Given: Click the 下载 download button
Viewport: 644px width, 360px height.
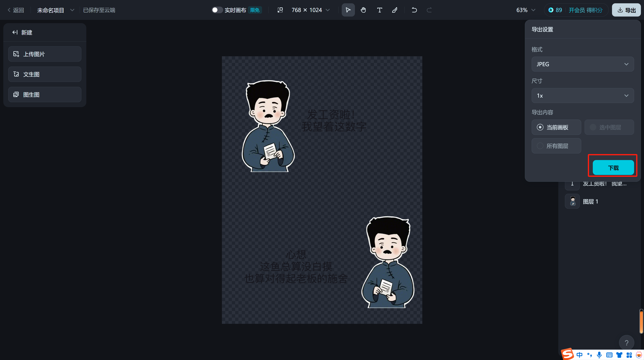Looking at the screenshot, I should click(613, 168).
